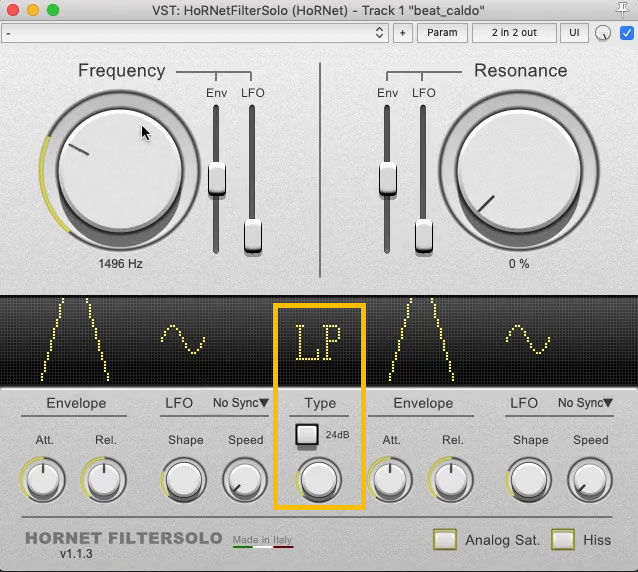Click the 2 in 2 out button
Viewport: 638px width, 572px height.
(513, 33)
